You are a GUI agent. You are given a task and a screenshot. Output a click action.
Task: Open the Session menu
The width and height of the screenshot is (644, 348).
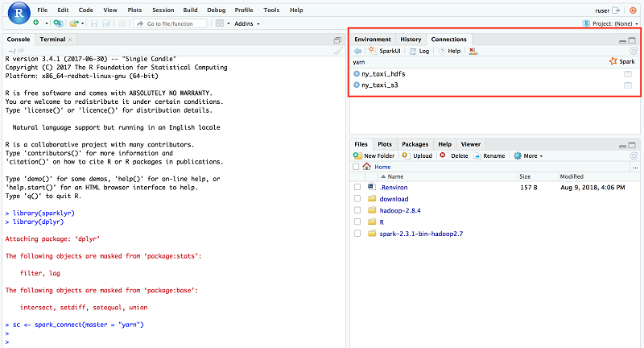[163, 10]
